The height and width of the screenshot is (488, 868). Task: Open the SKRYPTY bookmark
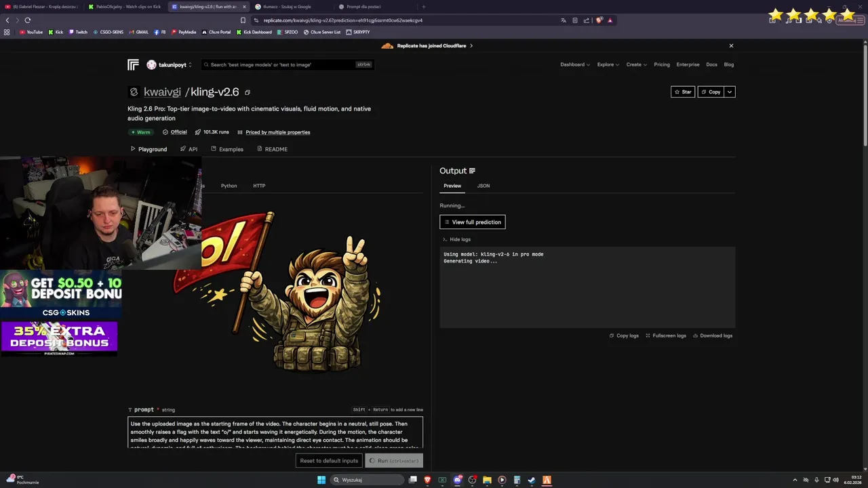point(357,32)
